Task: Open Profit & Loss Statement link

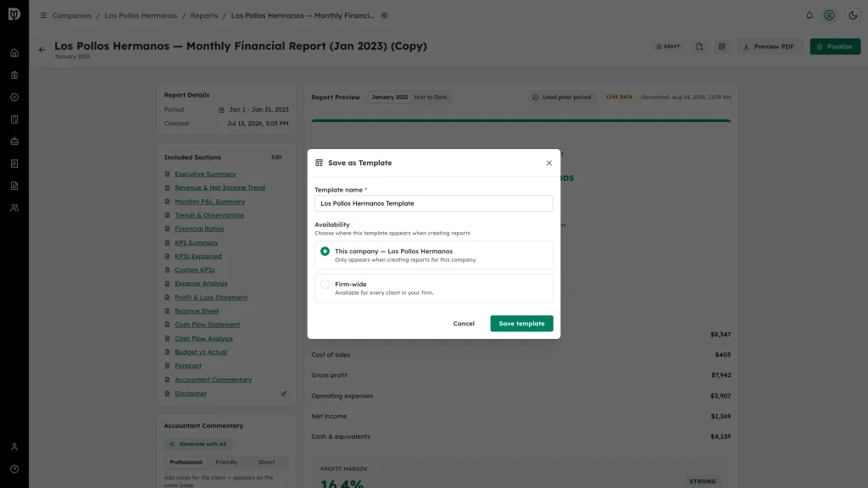Action: point(211,297)
